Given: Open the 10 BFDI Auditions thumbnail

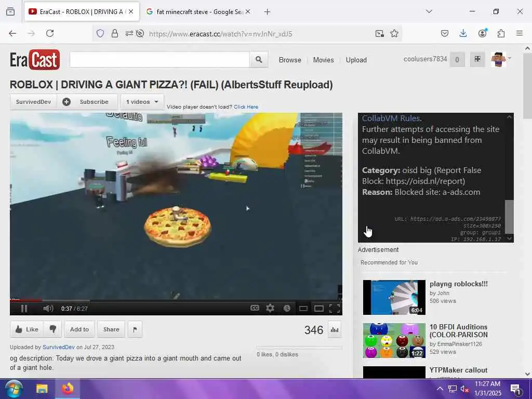Looking at the screenshot, I should [394, 340].
